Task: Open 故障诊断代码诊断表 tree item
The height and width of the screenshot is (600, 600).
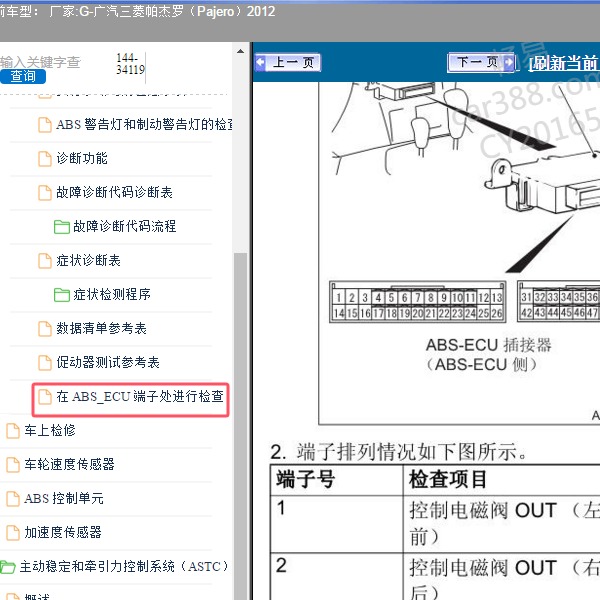Action: [114, 192]
